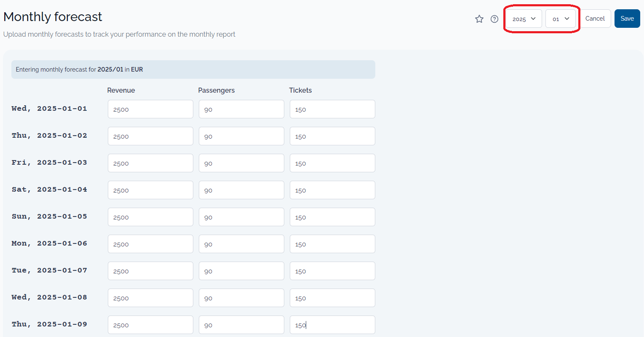The width and height of the screenshot is (644, 337).
Task: Click the 'Wed, 2025-01-08' date label
Action: (x=49, y=297)
